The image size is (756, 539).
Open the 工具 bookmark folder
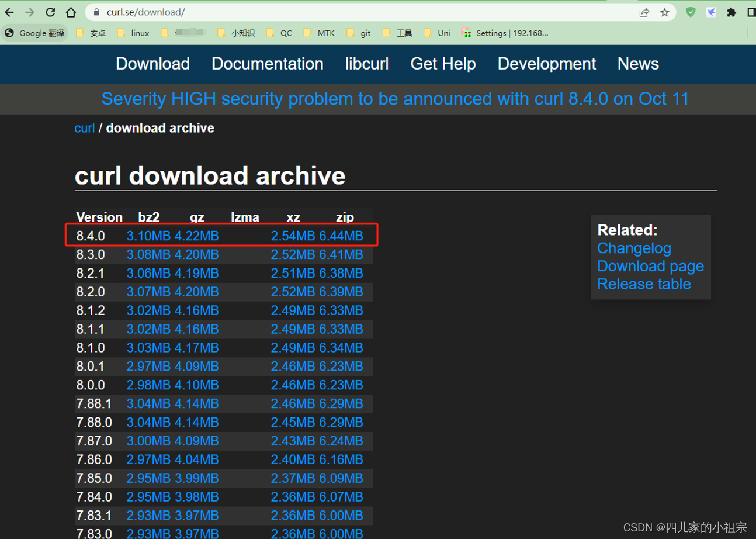click(x=398, y=33)
